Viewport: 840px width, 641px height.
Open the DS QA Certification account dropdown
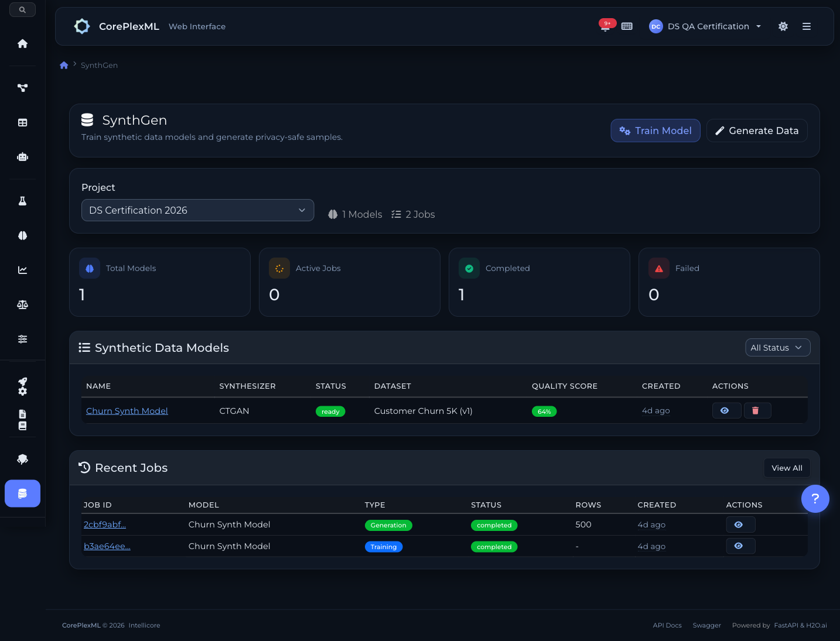point(706,26)
